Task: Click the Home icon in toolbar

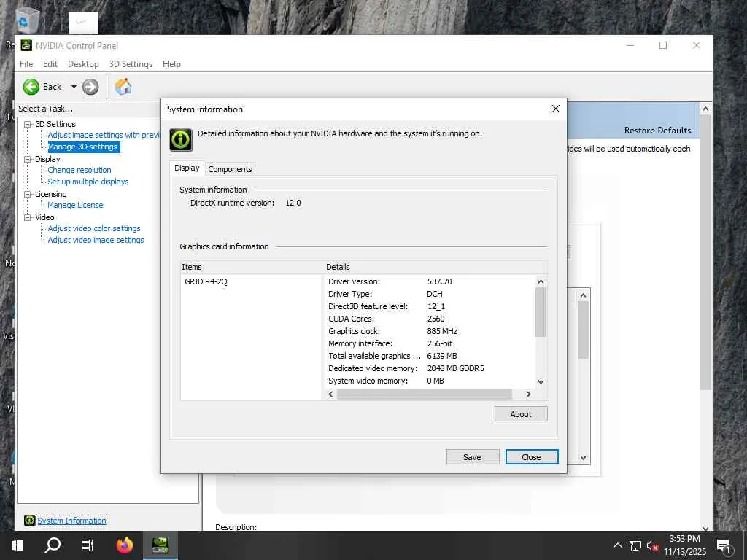Action: (x=123, y=87)
